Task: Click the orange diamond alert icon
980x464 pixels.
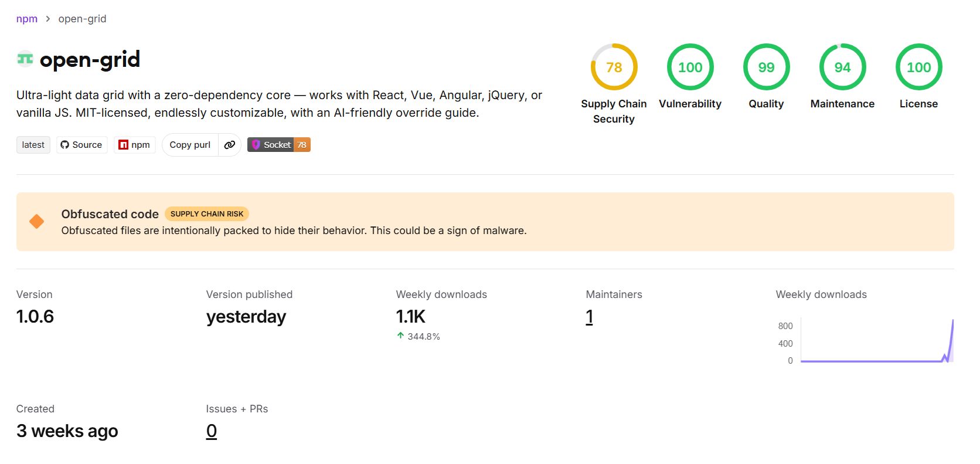Action: point(37,221)
